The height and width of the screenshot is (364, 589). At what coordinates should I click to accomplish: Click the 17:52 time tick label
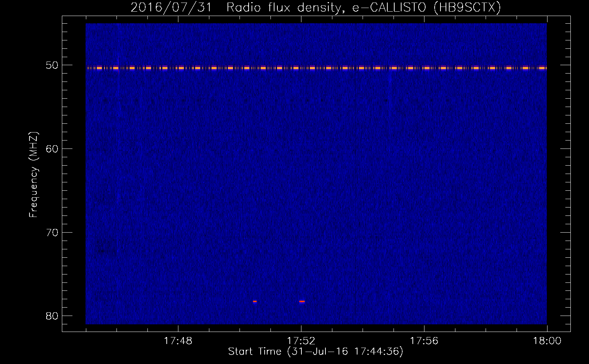(301, 341)
